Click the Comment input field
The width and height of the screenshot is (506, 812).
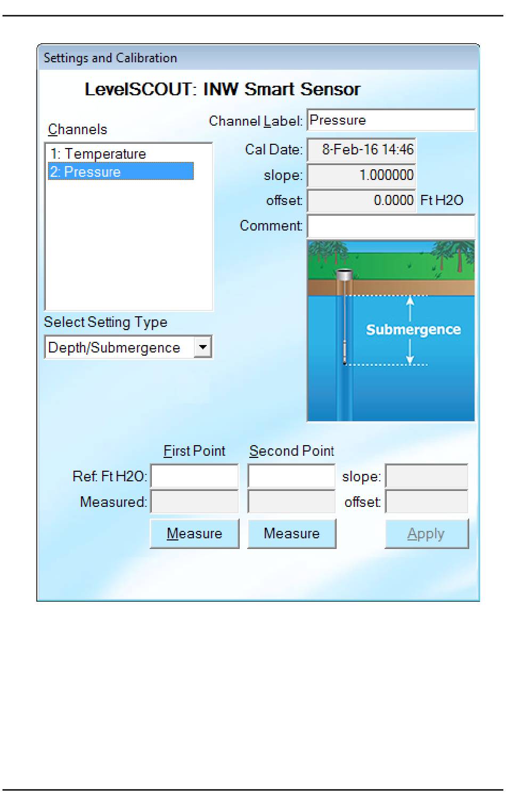pos(391,226)
